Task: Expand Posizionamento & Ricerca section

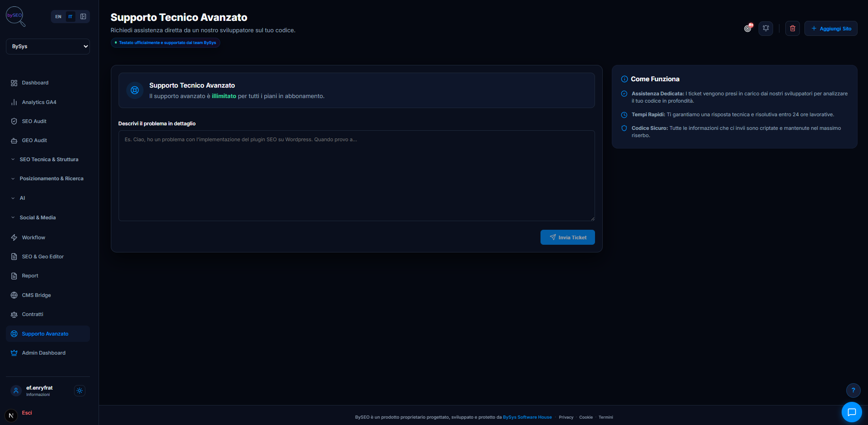Action: tap(48, 178)
